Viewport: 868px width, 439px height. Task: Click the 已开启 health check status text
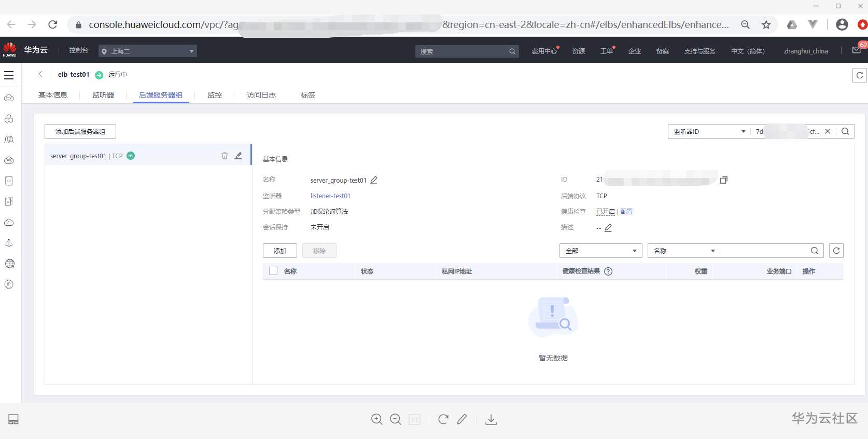point(605,211)
